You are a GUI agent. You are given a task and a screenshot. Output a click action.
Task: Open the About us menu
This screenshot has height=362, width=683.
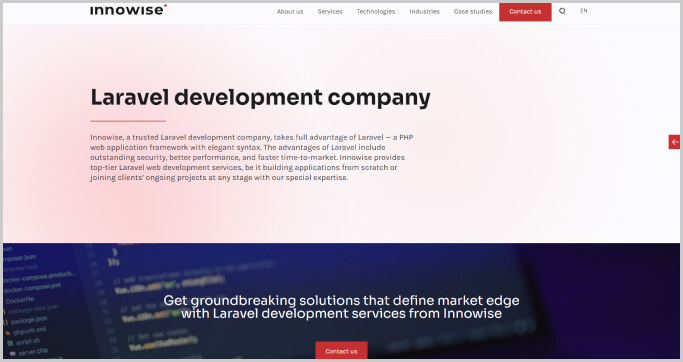290,12
